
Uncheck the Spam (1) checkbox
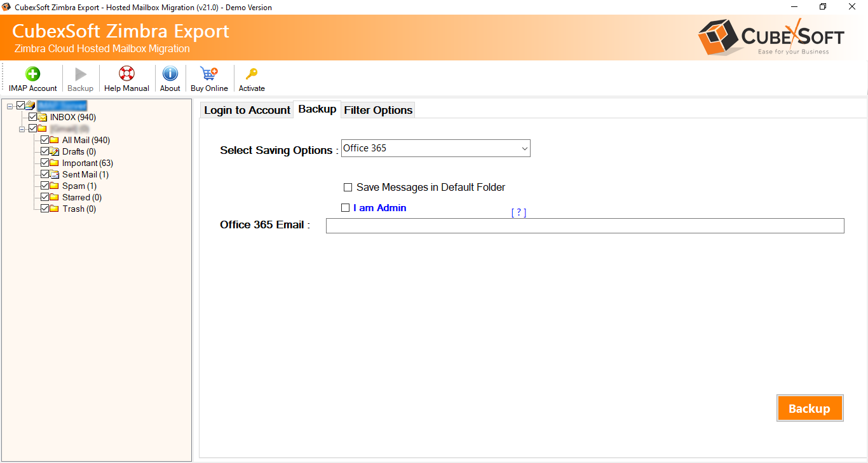tap(44, 186)
